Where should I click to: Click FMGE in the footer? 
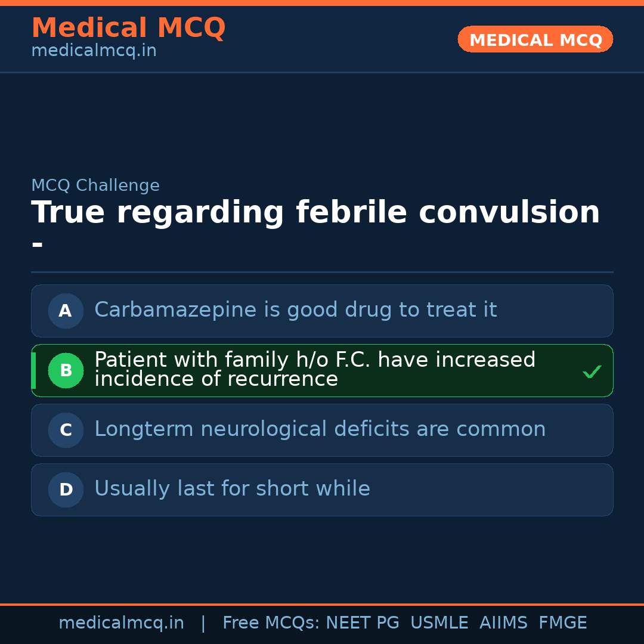point(562,623)
